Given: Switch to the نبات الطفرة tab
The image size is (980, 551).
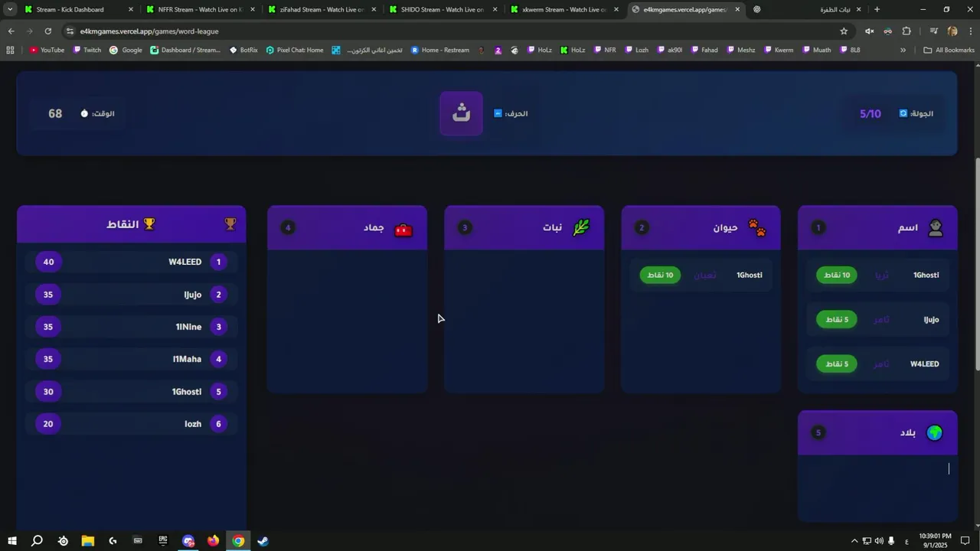Looking at the screenshot, I should (808, 9).
